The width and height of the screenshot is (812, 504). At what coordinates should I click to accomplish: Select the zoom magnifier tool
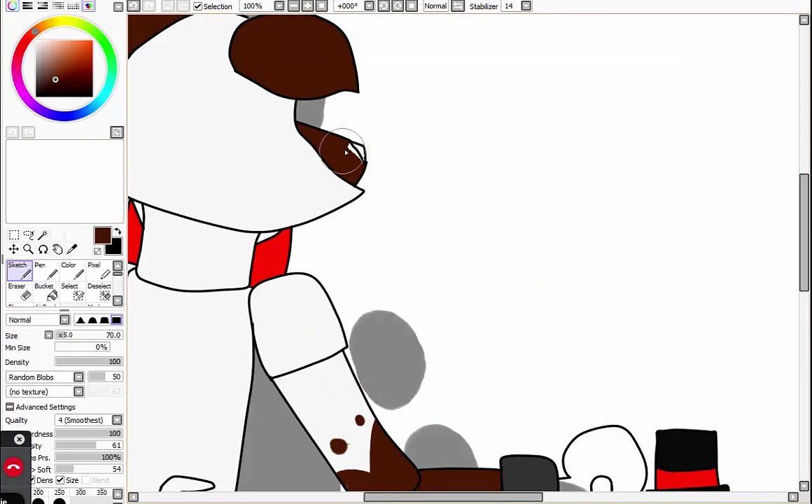point(28,249)
